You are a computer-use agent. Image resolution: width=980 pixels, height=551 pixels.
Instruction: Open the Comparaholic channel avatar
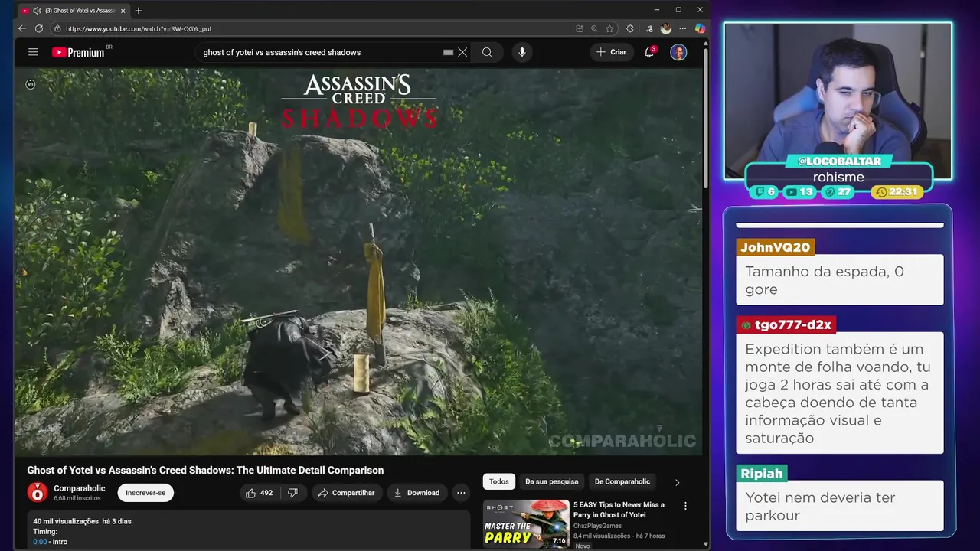tap(38, 492)
